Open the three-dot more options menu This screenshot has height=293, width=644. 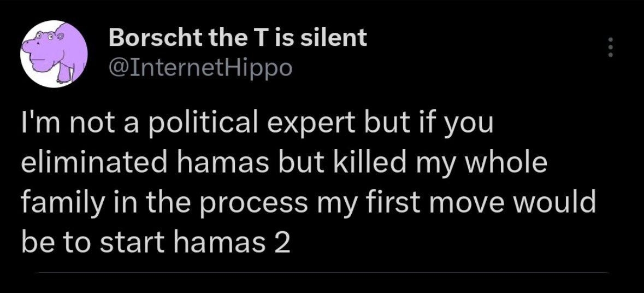611,48
